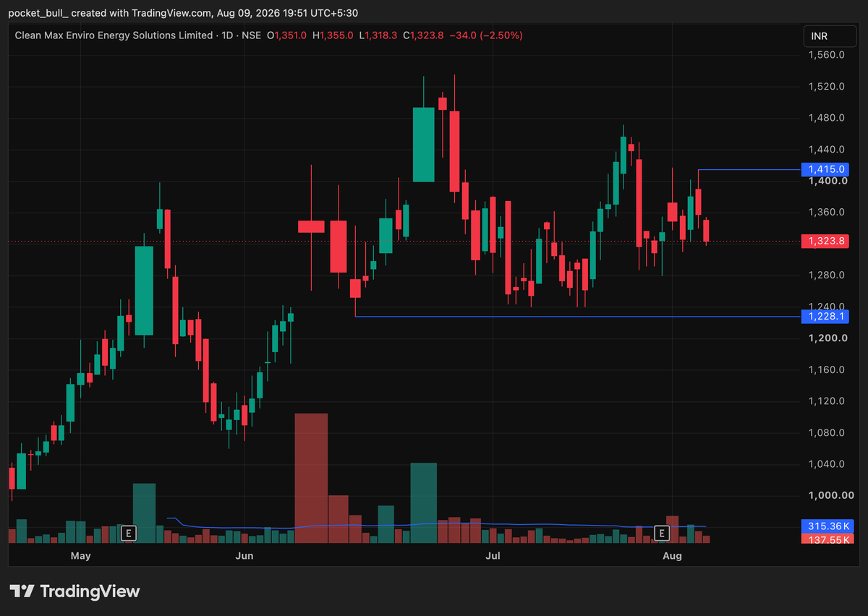
Task: Click the 1,520.0 price axis label
Action: 827,87
